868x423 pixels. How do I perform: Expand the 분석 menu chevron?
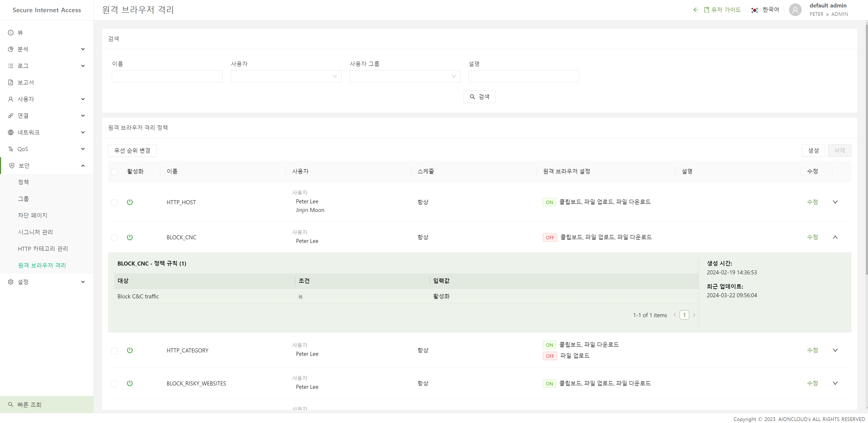click(x=83, y=49)
